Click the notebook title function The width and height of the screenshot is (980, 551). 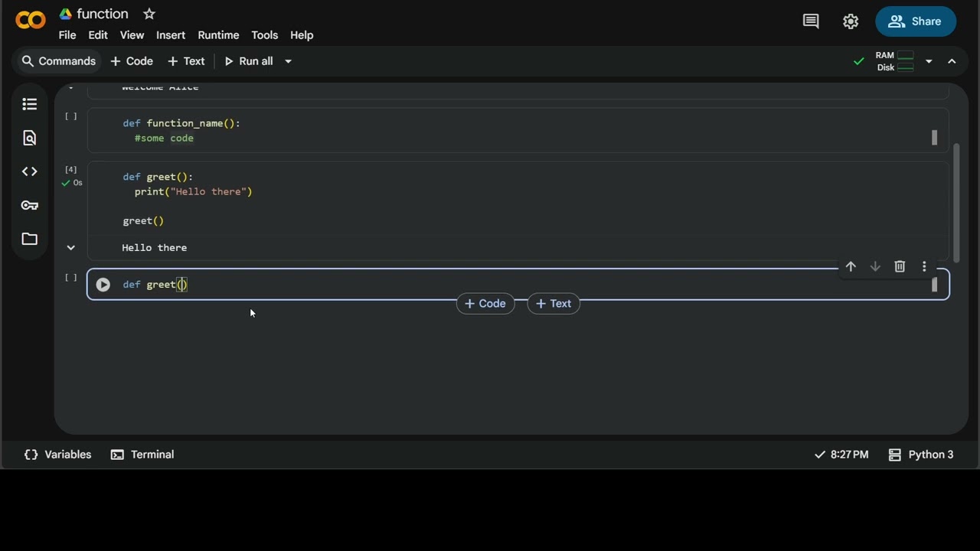click(103, 14)
